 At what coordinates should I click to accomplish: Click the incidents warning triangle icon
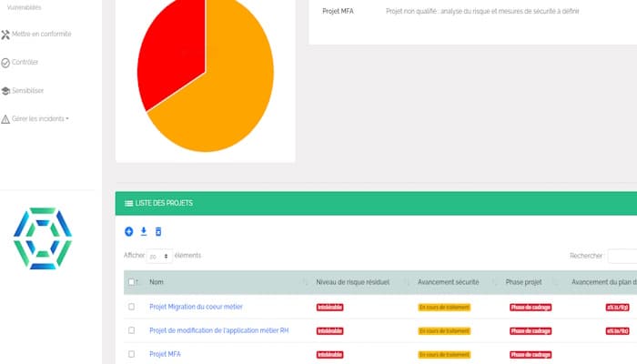(x=5, y=119)
